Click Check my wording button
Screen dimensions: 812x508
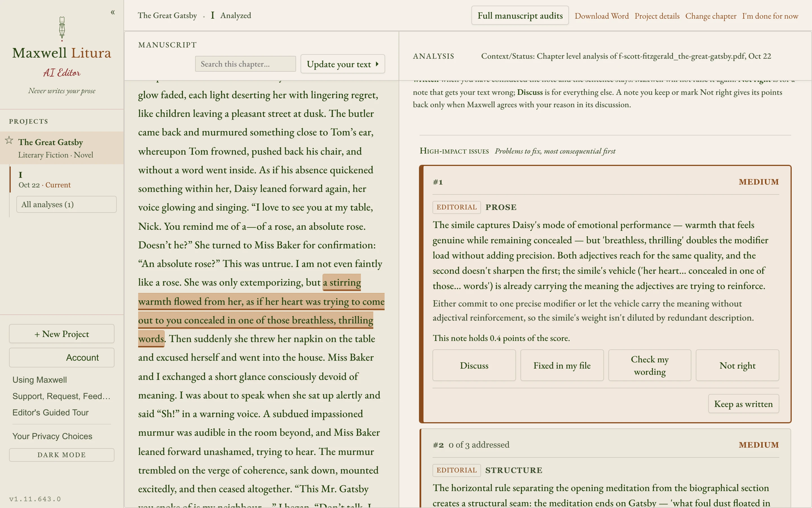(650, 365)
